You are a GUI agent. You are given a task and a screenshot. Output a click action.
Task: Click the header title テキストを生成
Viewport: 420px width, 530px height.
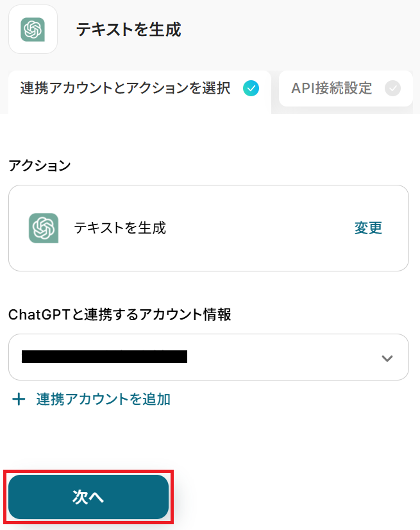pos(129,30)
